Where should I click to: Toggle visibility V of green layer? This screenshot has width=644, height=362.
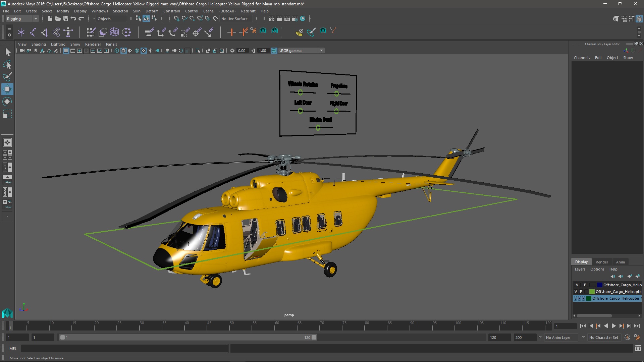(x=576, y=292)
